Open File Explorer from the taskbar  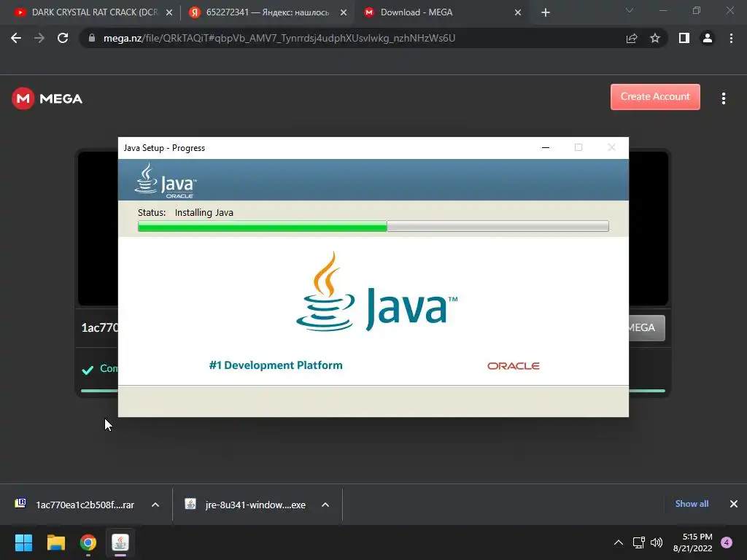pos(55,542)
